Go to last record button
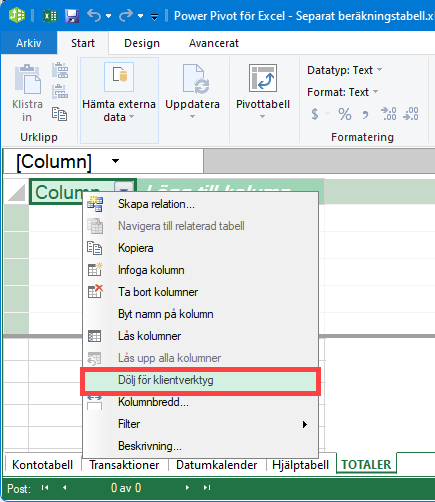Screen dimensions: 435x502 point(207,488)
